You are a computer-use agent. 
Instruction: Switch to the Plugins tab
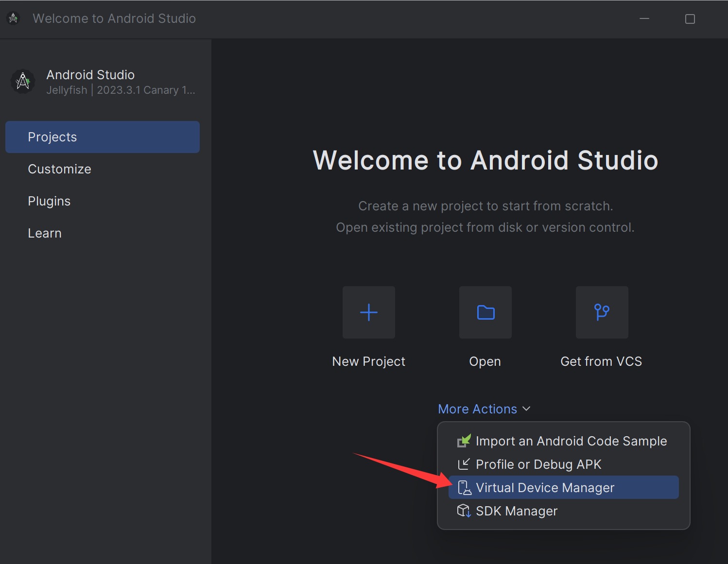pyautogui.click(x=103, y=201)
